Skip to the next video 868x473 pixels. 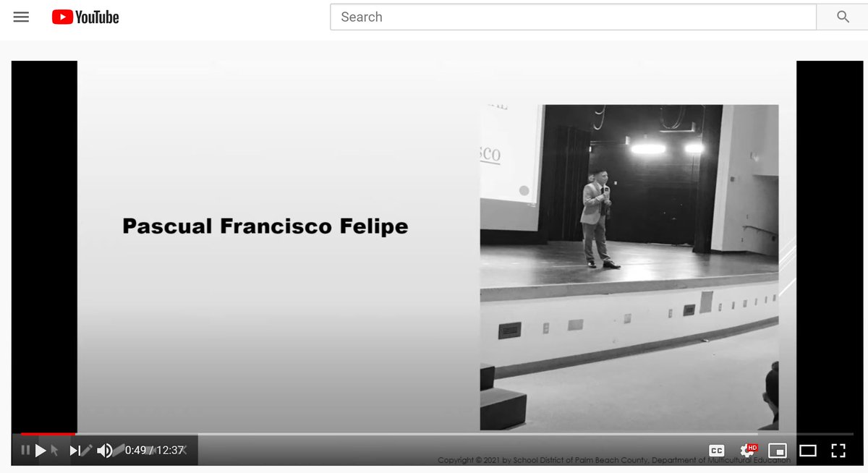coord(75,451)
